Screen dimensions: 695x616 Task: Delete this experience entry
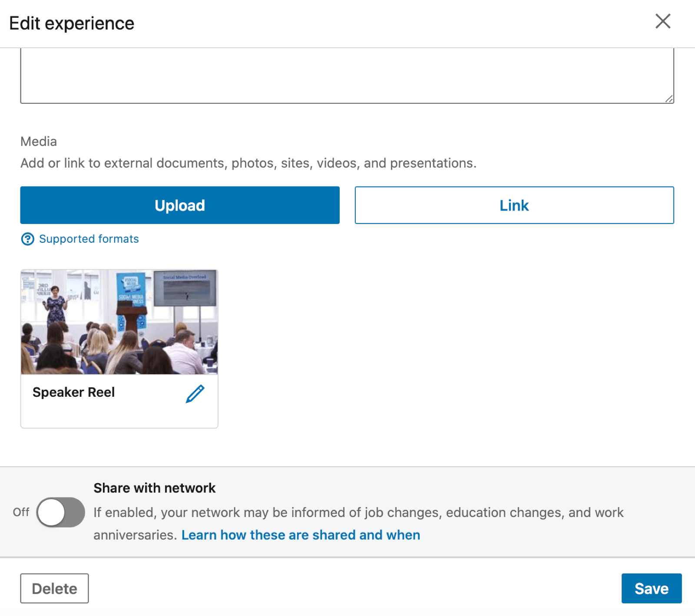(x=54, y=588)
